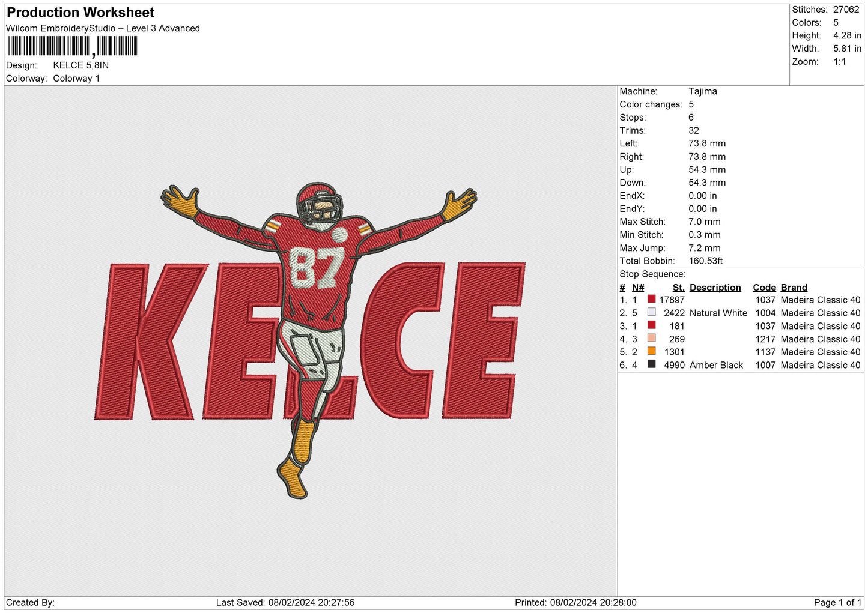Click thread code '1217'

[x=766, y=339]
